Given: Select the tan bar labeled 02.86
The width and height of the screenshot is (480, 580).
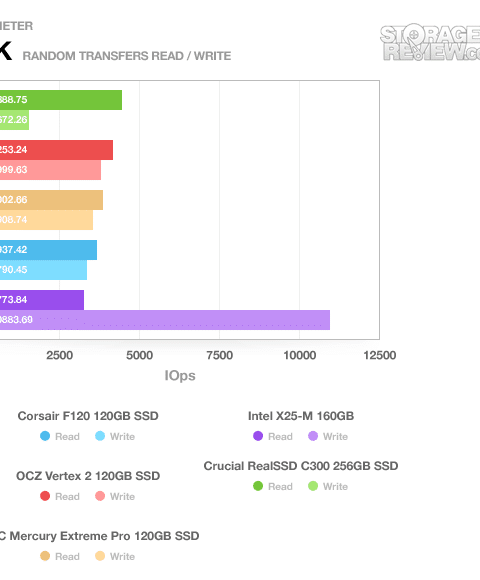Looking at the screenshot, I should point(51,200).
